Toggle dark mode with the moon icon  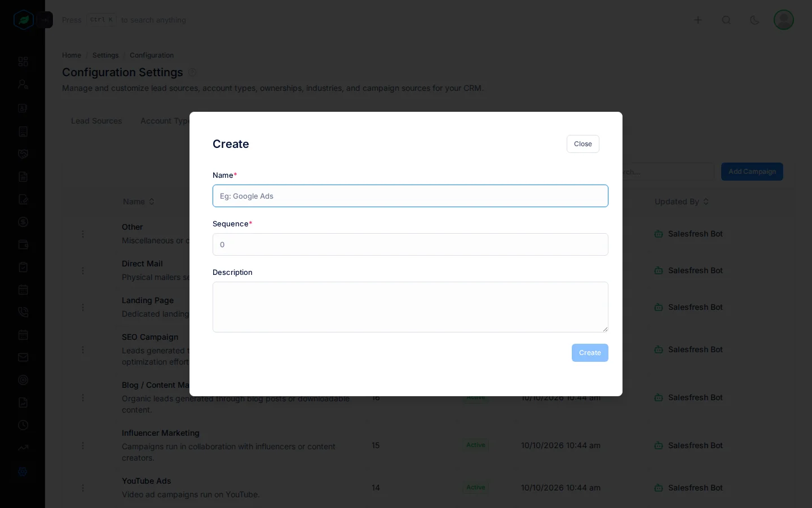point(754,20)
